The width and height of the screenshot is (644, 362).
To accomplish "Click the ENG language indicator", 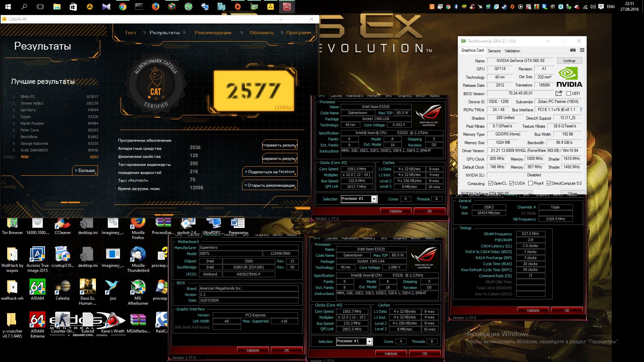I will click(x=611, y=6).
